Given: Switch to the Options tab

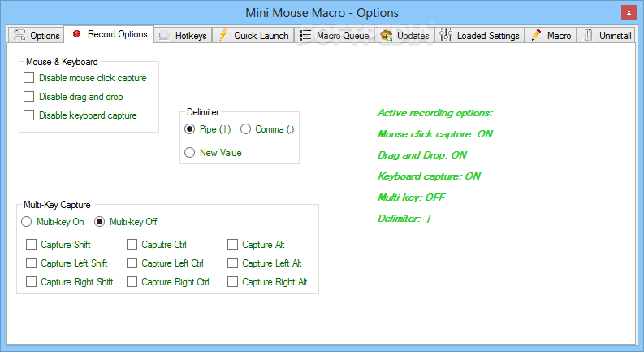Looking at the screenshot, I should pos(37,36).
